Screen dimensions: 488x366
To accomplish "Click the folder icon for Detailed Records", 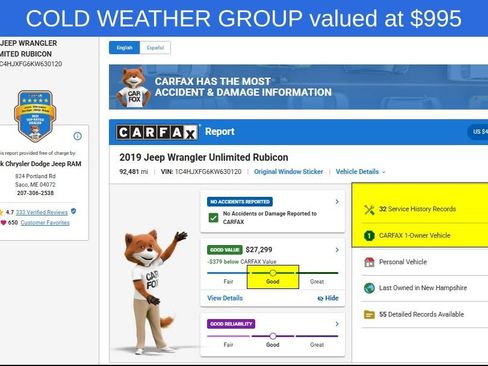I will click(x=369, y=314).
